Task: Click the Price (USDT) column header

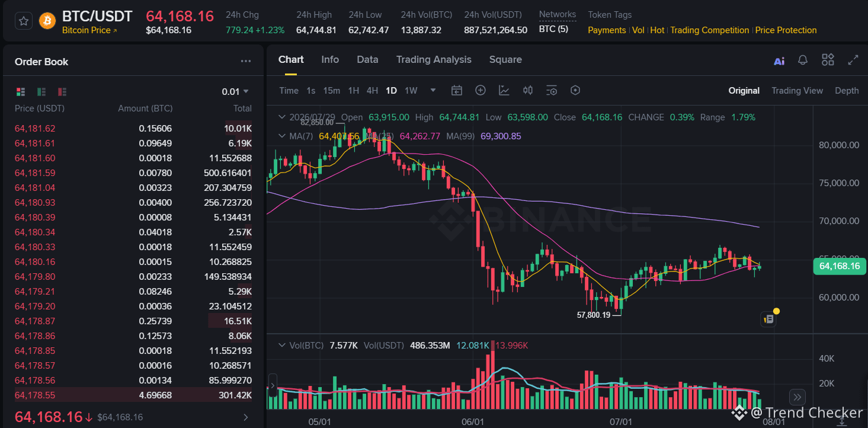Action: tap(40, 108)
